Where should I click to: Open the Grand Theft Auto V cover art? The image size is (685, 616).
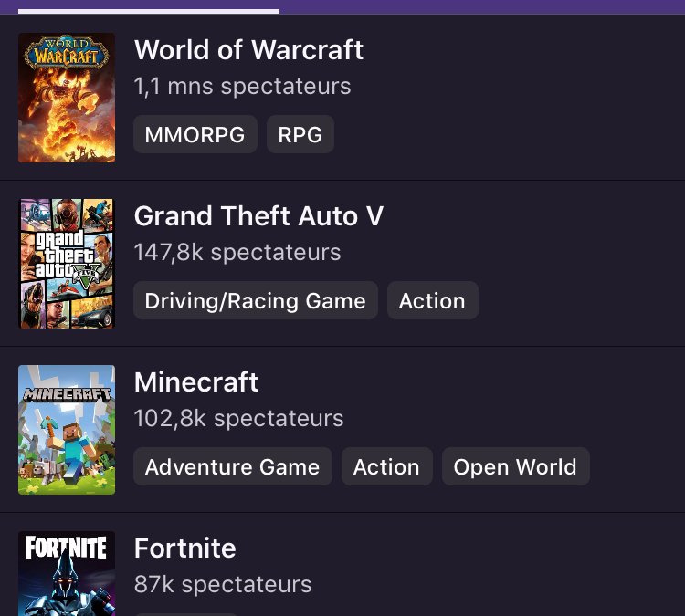(67, 264)
